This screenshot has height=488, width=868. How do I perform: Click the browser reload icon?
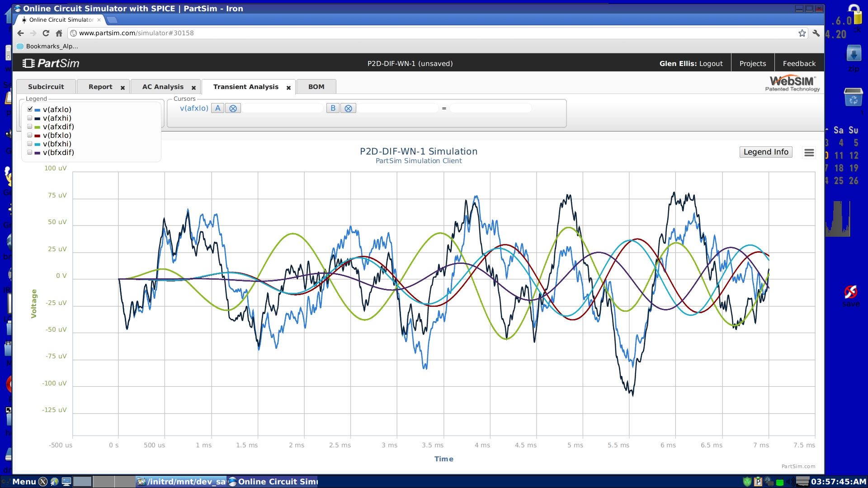coord(46,33)
